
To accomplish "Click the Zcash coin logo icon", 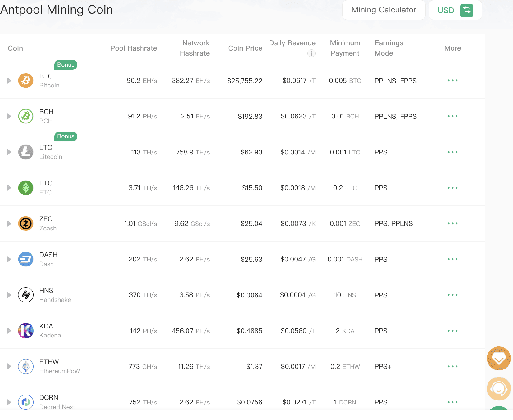I will tap(26, 224).
